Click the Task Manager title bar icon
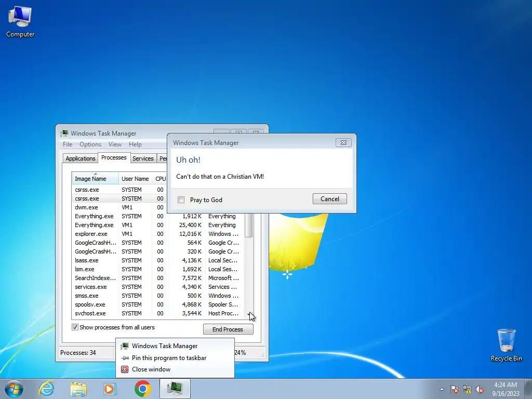Image resolution: width=532 pixels, height=399 pixels. [x=64, y=134]
